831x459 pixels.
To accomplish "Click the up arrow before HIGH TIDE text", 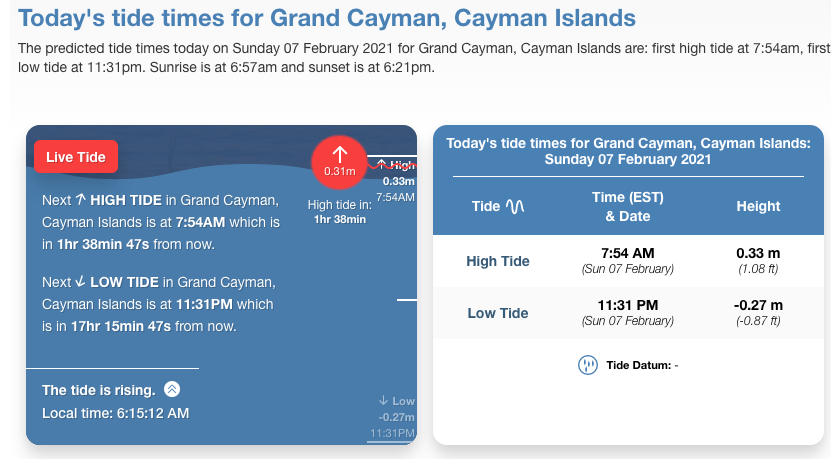I will click(80, 200).
